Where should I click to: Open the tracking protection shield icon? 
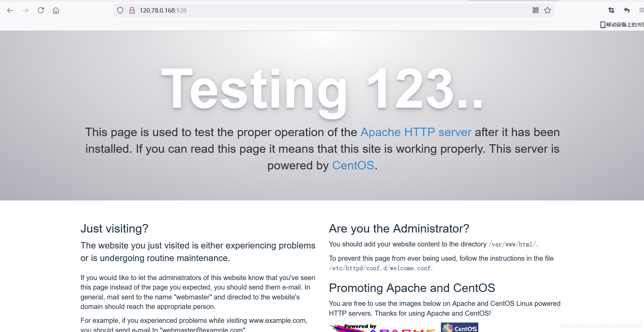pyautogui.click(x=120, y=11)
